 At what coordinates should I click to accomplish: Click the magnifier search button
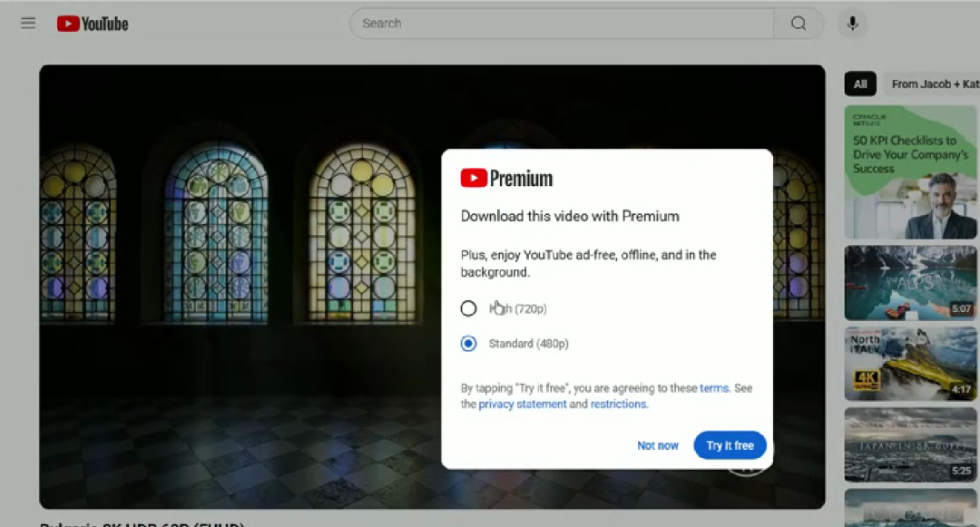coord(799,23)
